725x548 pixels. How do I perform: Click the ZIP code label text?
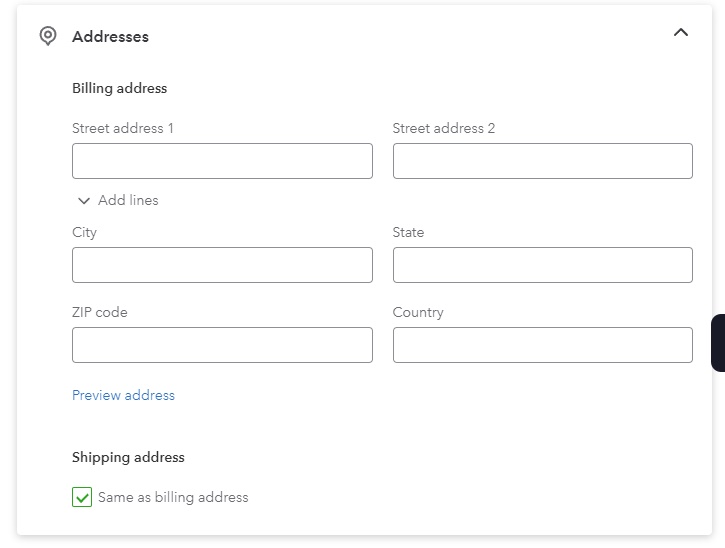(x=99, y=312)
